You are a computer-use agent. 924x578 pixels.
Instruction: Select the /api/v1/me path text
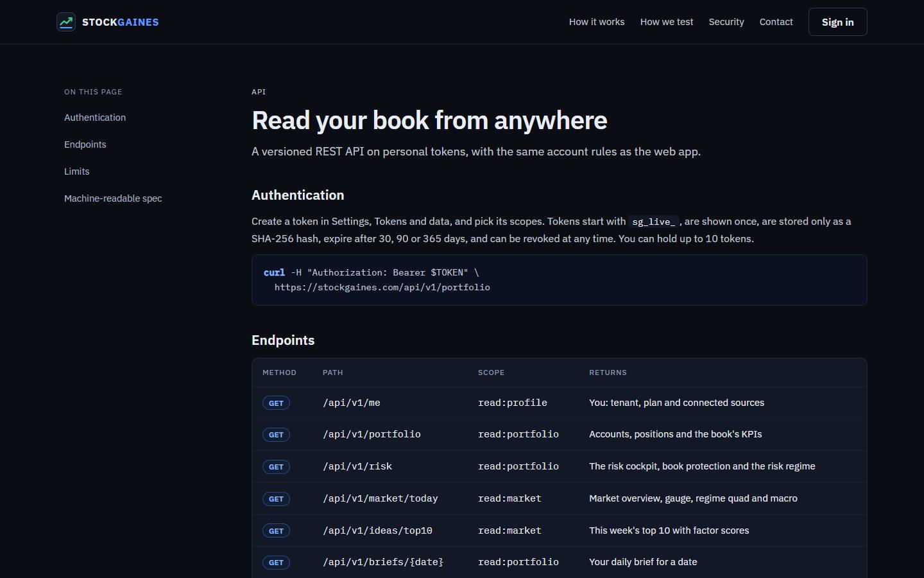pyautogui.click(x=352, y=403)
